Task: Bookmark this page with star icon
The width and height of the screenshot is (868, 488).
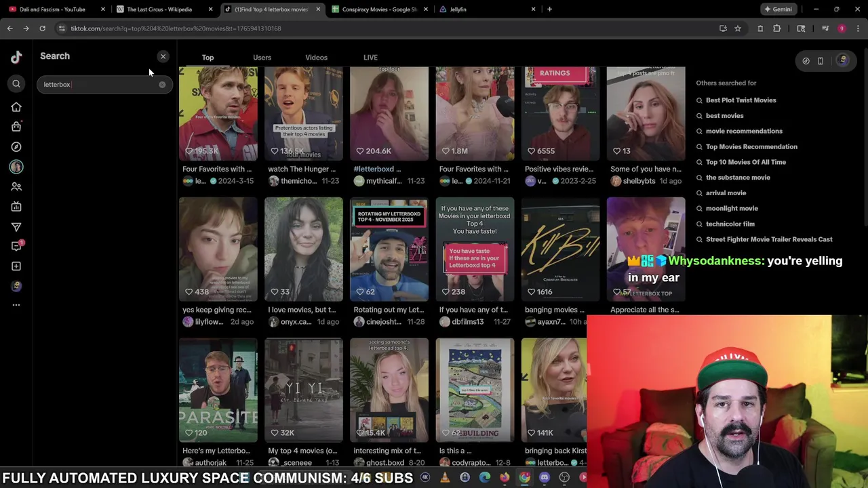Action: pos(738,28)
